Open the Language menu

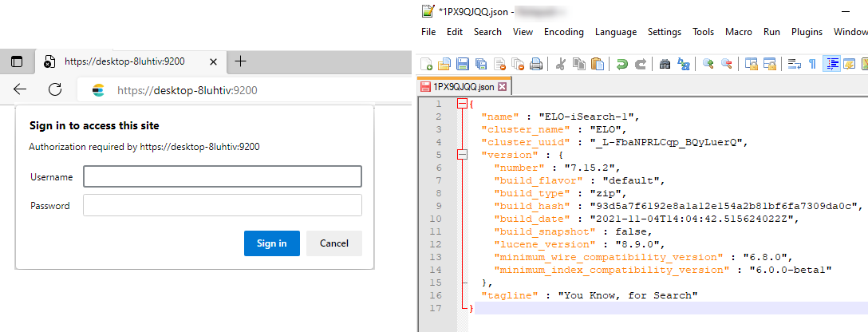616,32
